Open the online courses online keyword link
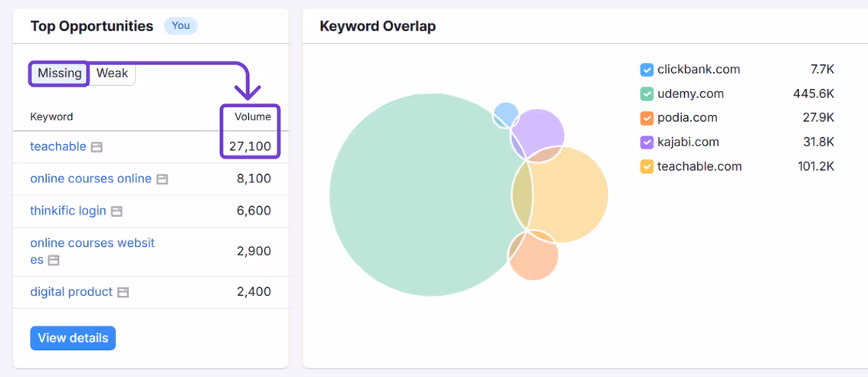This screenshot has height=377, width=868. [x=91, y=179]
